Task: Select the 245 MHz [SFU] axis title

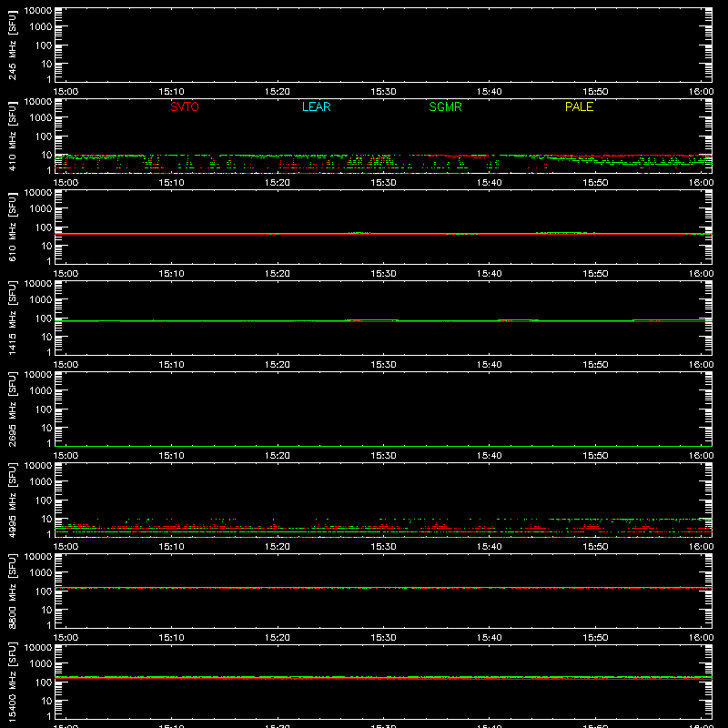Action: pos(12,45)
